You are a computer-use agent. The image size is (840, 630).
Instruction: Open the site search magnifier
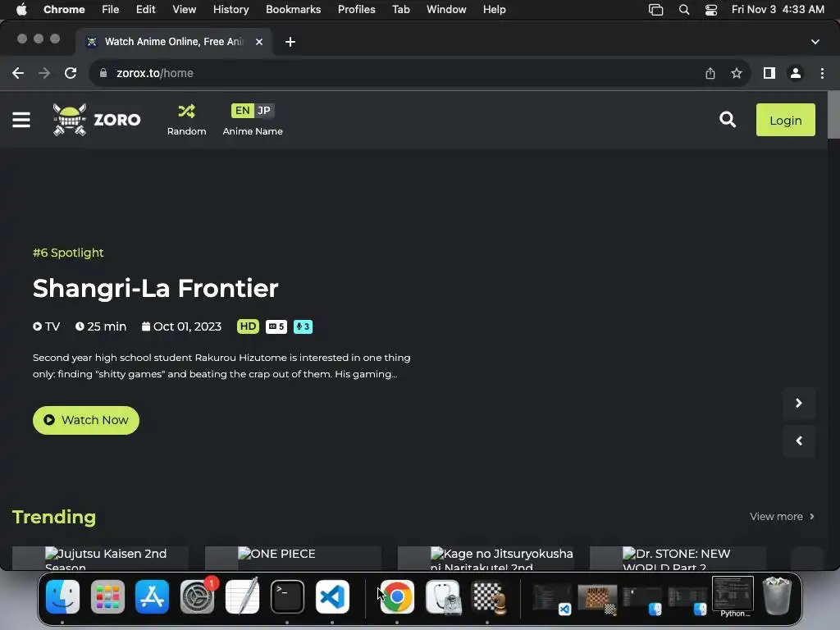727,120
